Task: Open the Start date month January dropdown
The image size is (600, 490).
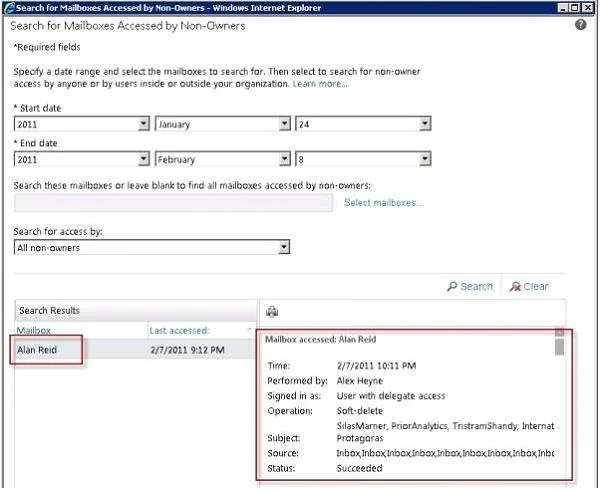Action: point(223,124)
